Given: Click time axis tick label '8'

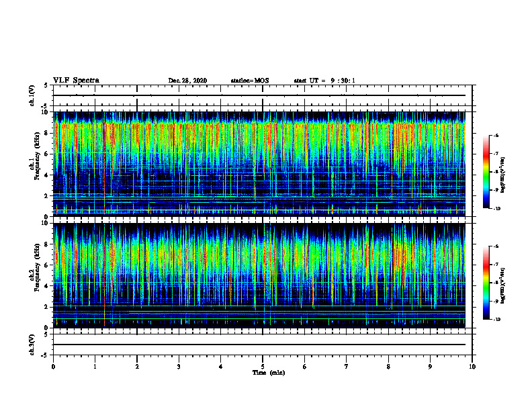Looking at the screenshot, I should (x=388, y=367).
